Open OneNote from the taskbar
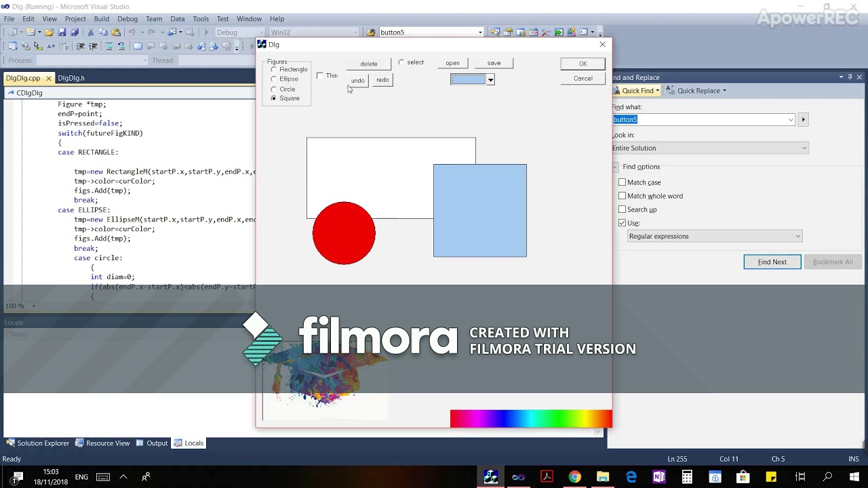 (659, 477)
